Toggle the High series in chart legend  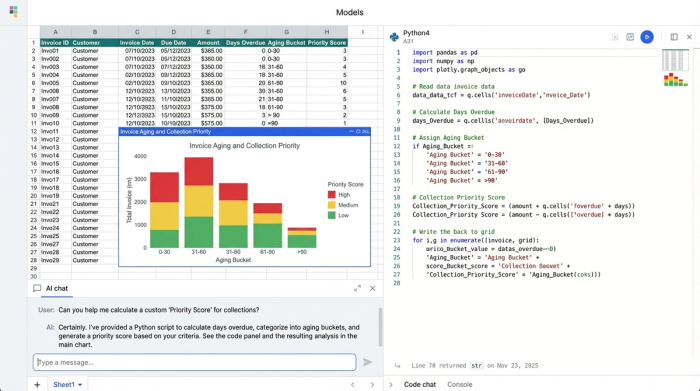coord(338,195)
